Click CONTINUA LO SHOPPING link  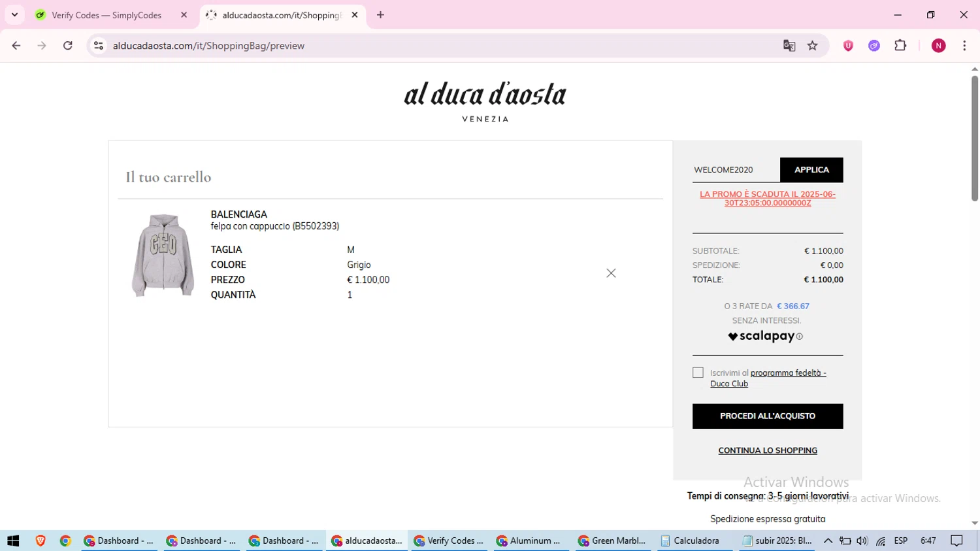pos(768,450)
